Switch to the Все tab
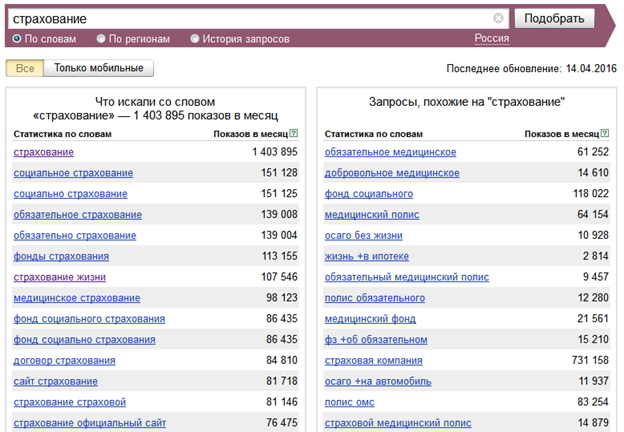Viewport: 624px width, 432px height. pos(25,68)
